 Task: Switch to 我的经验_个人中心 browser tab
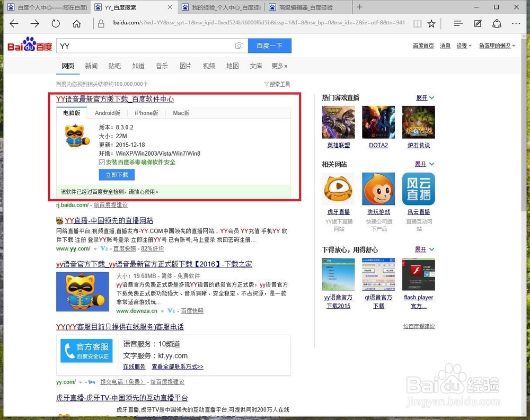[223, 7]
